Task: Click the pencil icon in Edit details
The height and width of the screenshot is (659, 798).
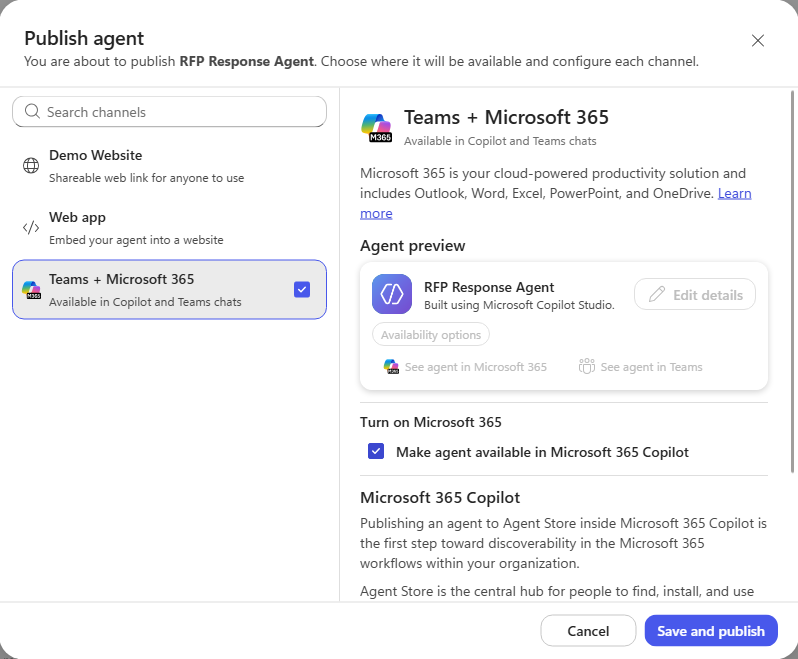Action: (x=657, y=294)
